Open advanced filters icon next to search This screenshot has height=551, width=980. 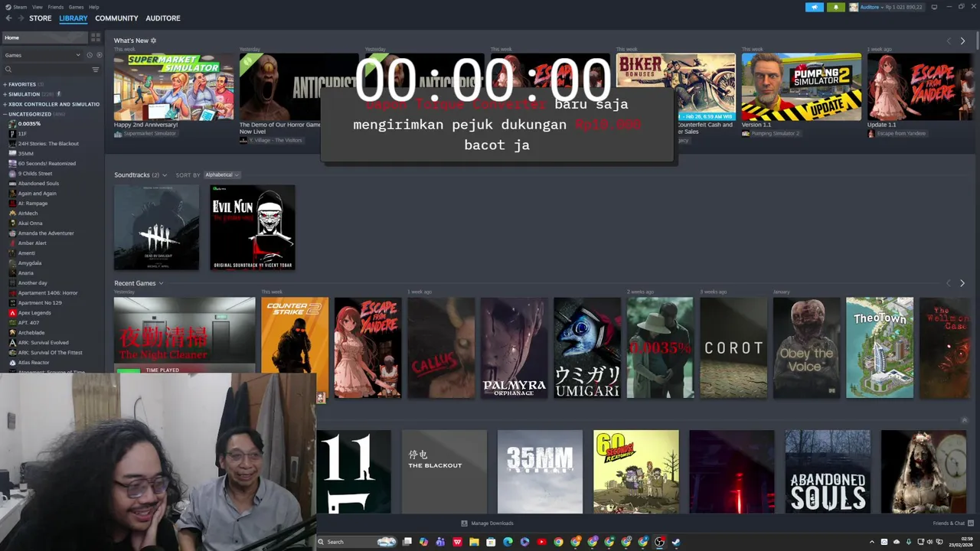point(96,70)
